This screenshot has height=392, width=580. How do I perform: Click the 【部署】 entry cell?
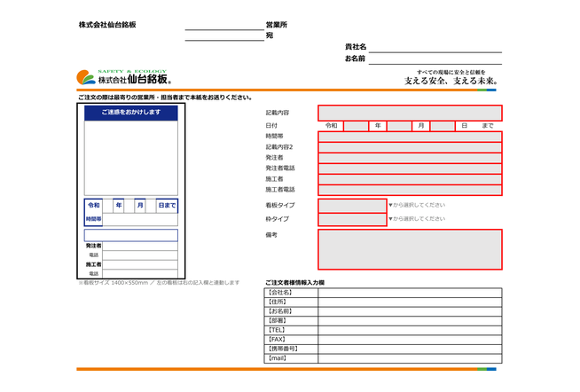tap(410, 321)
